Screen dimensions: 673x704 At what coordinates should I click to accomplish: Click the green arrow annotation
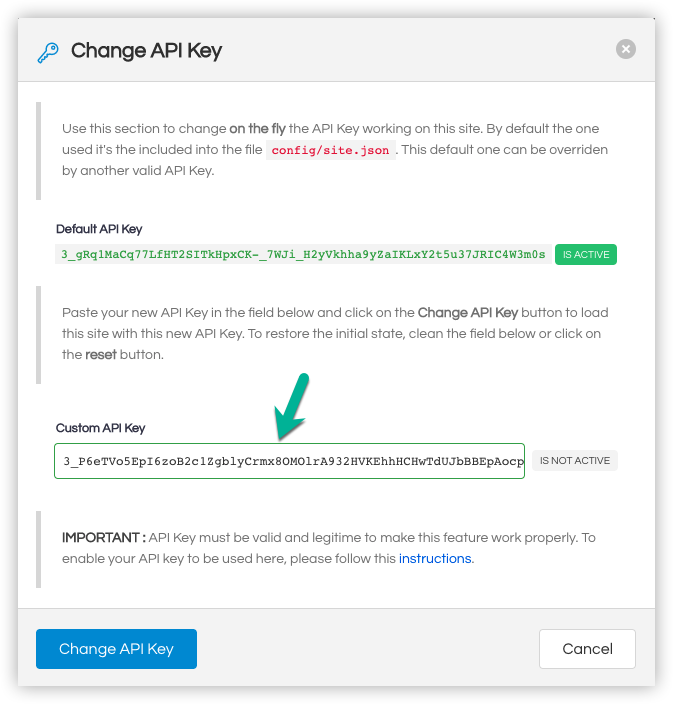tap(292, 406)
